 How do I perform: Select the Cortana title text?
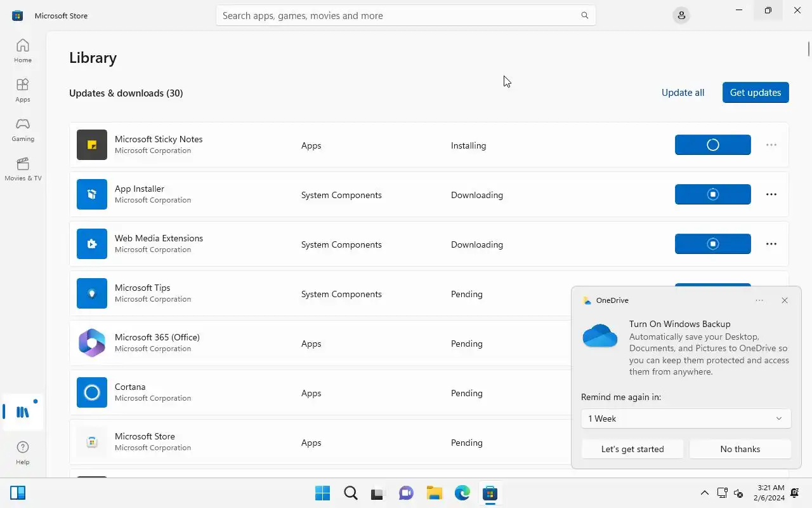pyautogui.click(x=130, y=387)
